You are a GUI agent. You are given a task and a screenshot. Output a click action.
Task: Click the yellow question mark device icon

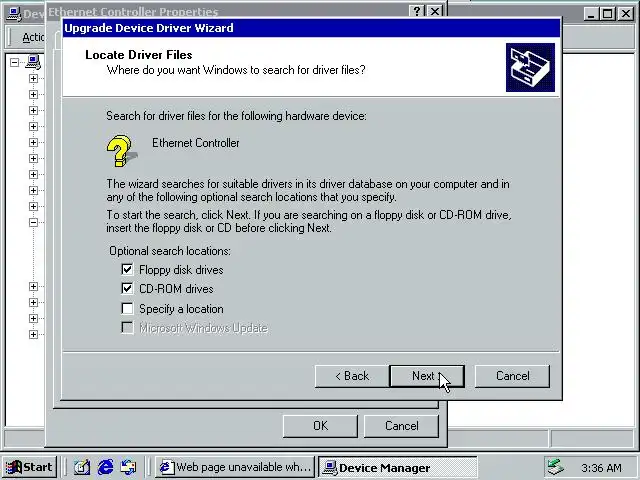(121, 151)
